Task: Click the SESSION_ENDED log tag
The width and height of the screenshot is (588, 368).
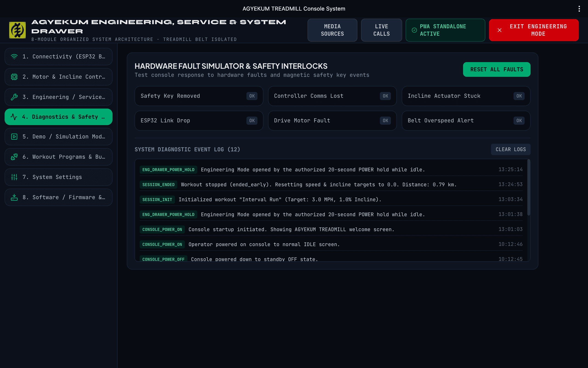Action: point(158,185)
